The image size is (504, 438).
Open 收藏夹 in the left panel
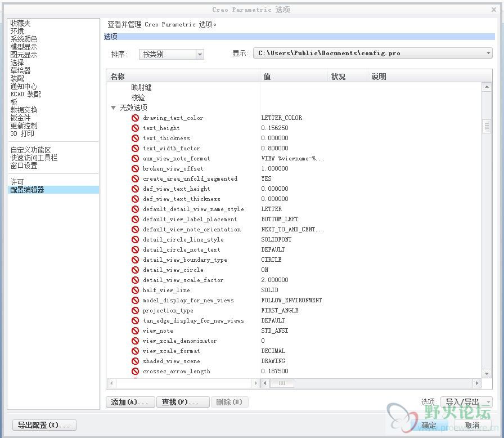point(20,23)
